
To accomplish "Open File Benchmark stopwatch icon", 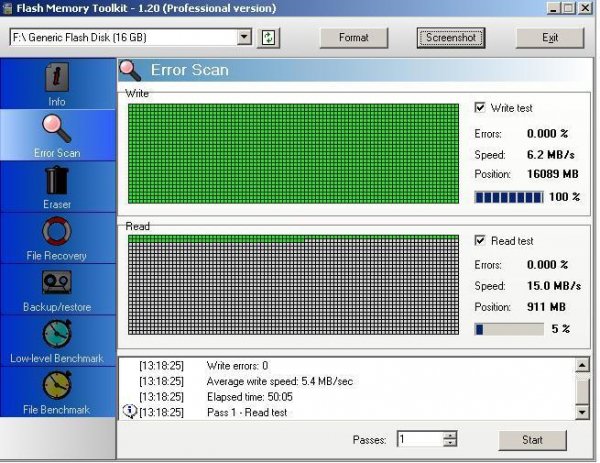I will point(57,385).
